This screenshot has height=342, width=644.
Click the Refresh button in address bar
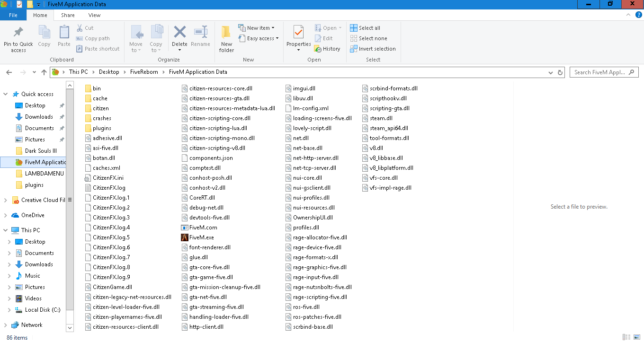561,72
